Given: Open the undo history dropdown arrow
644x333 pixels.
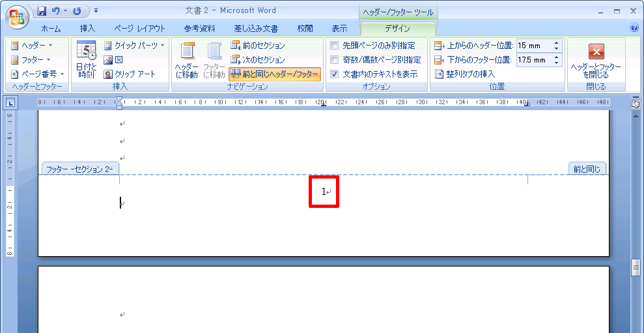Looking at the screenshot, I should pos(65,11).
